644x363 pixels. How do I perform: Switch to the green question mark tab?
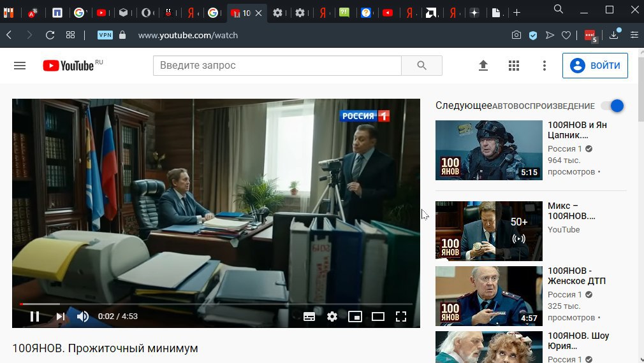pos(344,13)
